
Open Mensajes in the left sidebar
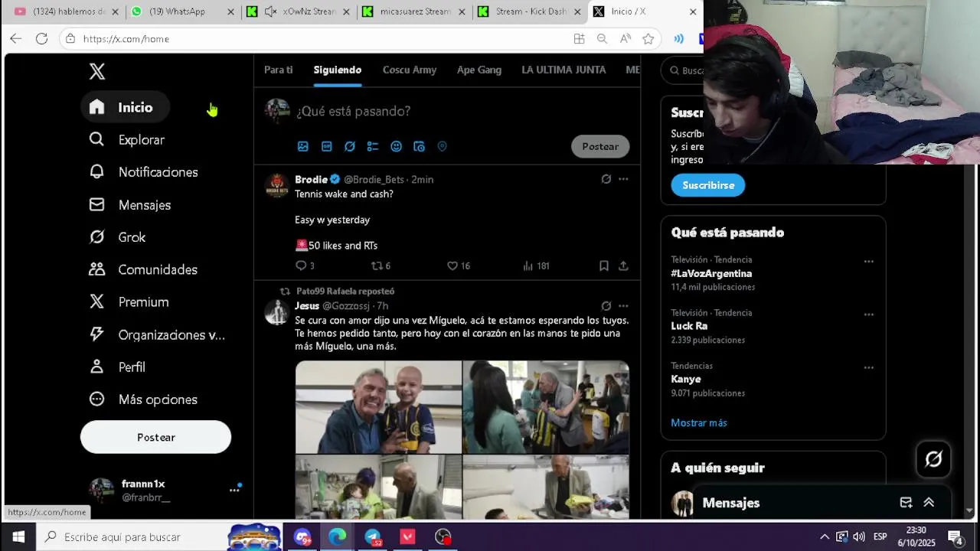130,205
